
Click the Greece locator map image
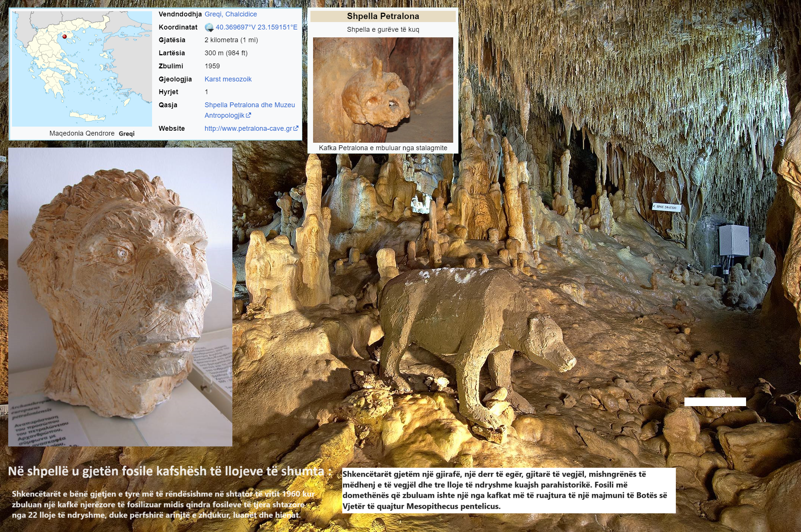point(82,69)
